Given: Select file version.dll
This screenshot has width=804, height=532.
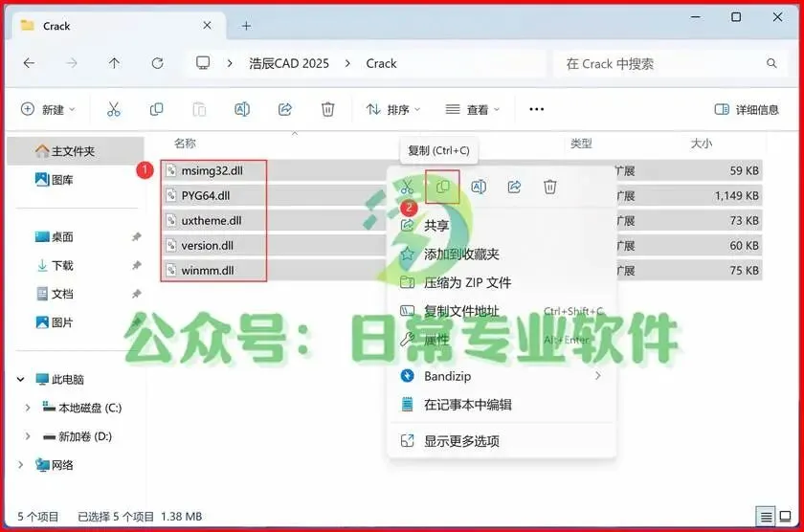Looking at the screenshot, I should tap(207, 246).
